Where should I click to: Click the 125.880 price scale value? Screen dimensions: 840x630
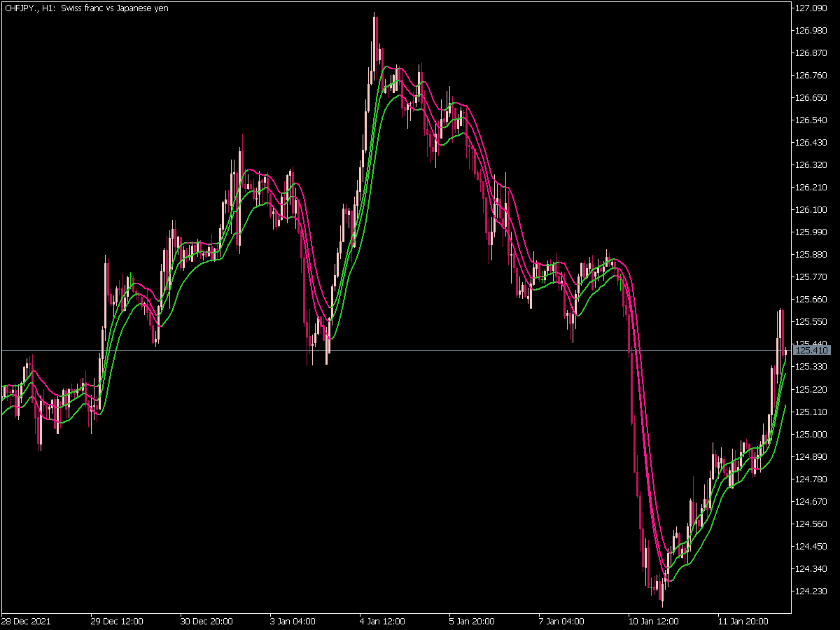[812, 255]
